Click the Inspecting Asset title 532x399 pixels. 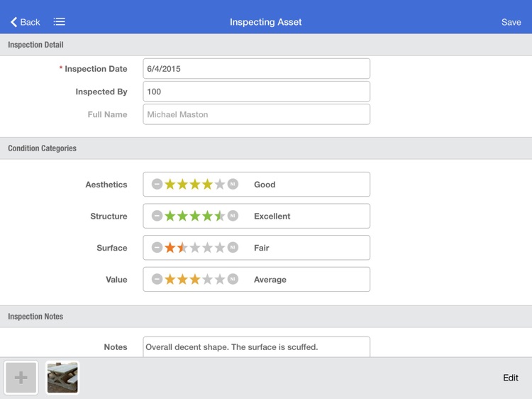[x=266, y=22]
